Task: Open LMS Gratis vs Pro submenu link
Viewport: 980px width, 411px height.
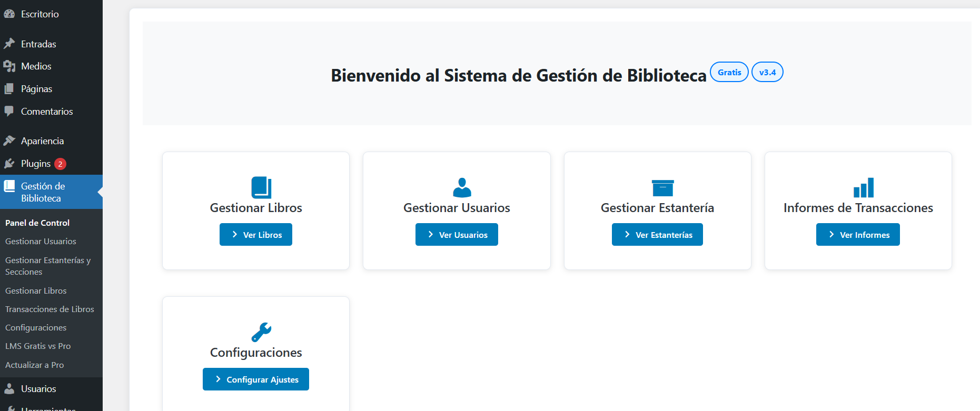Action: point(38,346)
